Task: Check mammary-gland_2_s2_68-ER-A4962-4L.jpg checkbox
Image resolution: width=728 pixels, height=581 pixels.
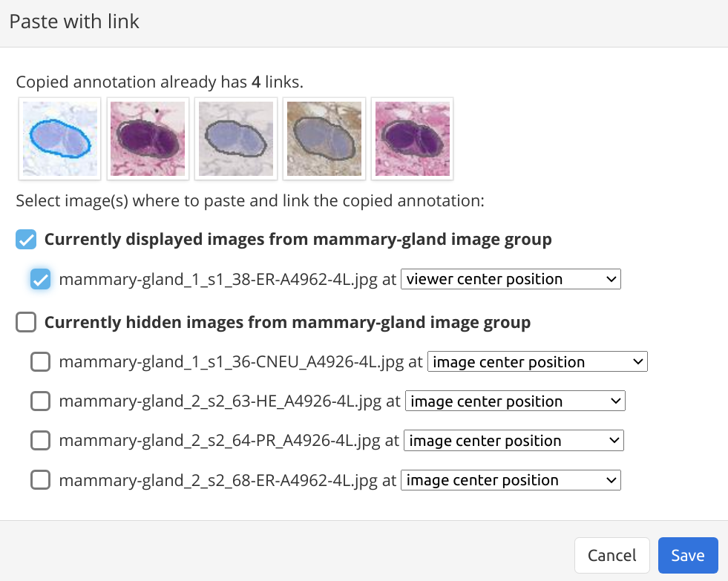Action: pyautogui.click(x=40, y=479)
